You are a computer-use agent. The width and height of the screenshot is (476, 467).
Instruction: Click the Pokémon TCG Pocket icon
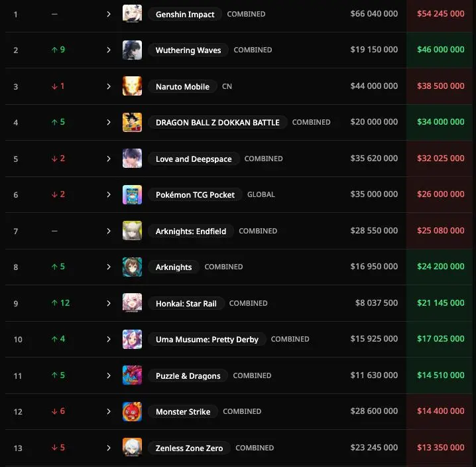point(132,194)
